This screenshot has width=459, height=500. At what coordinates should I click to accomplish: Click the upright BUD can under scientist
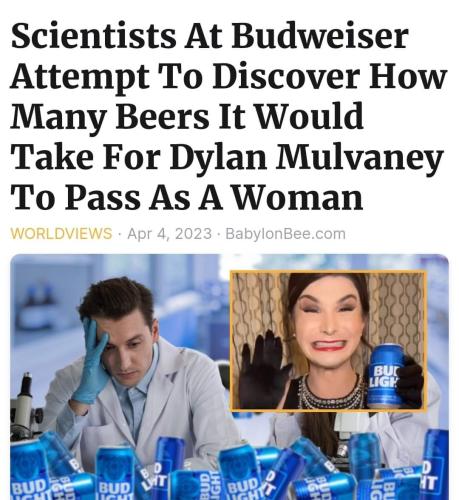coord(115,475)
